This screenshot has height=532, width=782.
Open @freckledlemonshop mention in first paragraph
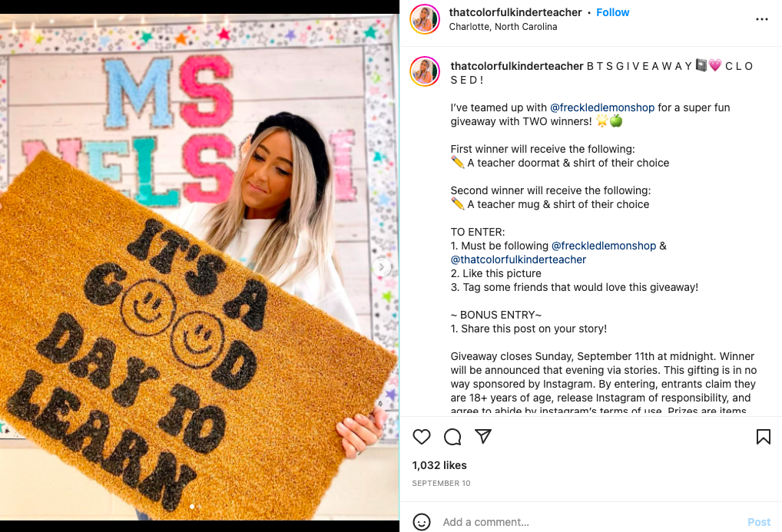click(602, 107)
